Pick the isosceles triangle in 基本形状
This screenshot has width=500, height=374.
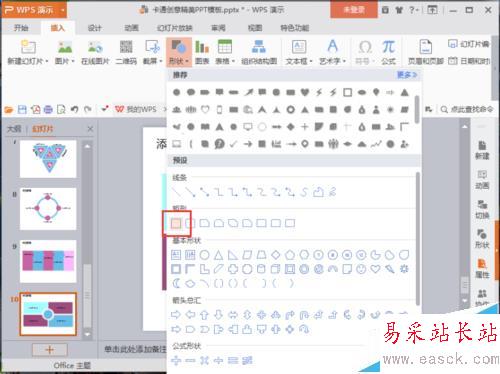219,255
